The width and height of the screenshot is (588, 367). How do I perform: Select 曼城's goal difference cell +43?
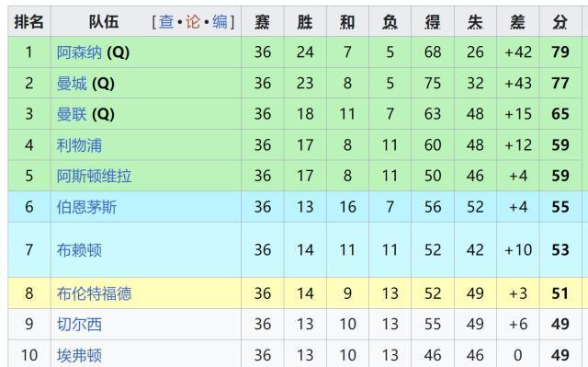click(518, 84)
